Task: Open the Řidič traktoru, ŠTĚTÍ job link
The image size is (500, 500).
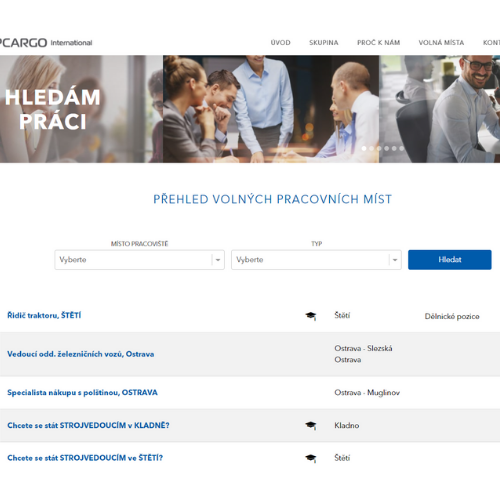Action: (x=44, y=315)
